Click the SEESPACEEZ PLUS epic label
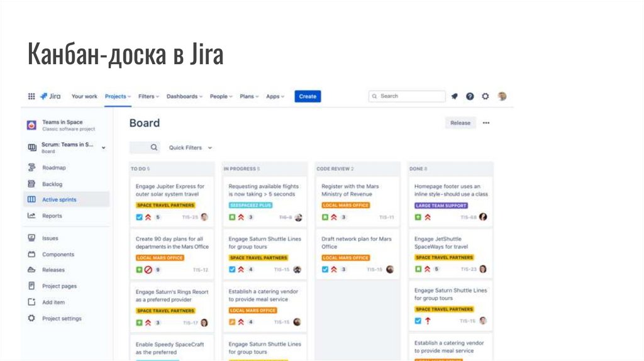Image resolution: width=644 pixels, height=361 pixels. click(x=250, y=205)
